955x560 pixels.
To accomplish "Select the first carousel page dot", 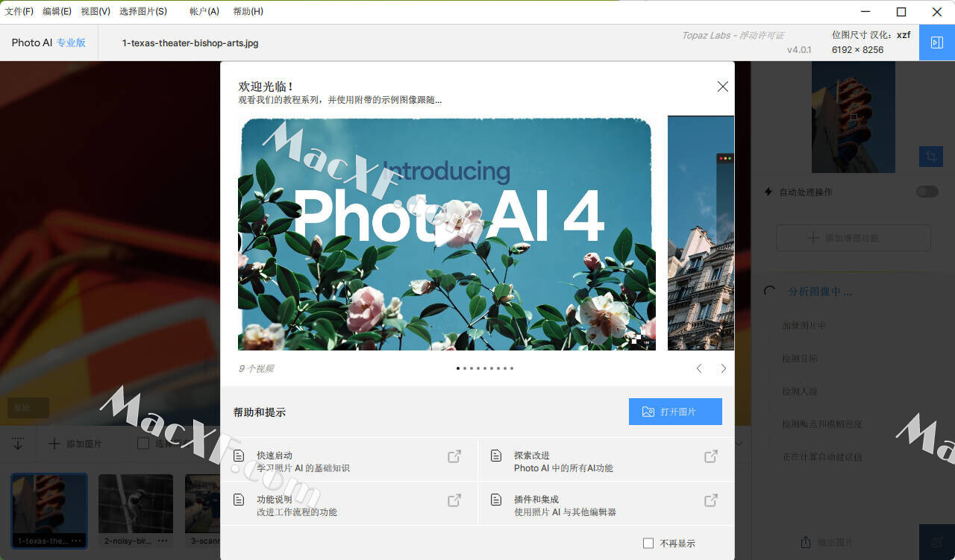I will [x=459, y=368].
